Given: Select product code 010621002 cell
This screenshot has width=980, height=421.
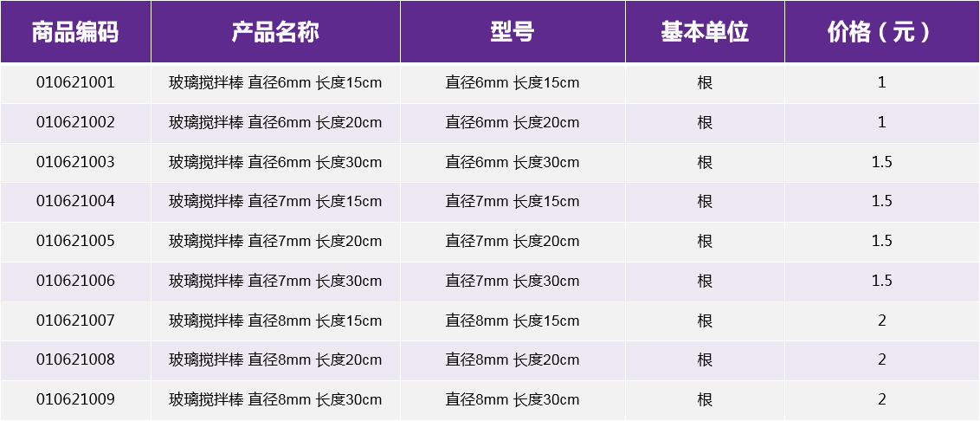Looking at the screenshot, I should click(75, 123).
